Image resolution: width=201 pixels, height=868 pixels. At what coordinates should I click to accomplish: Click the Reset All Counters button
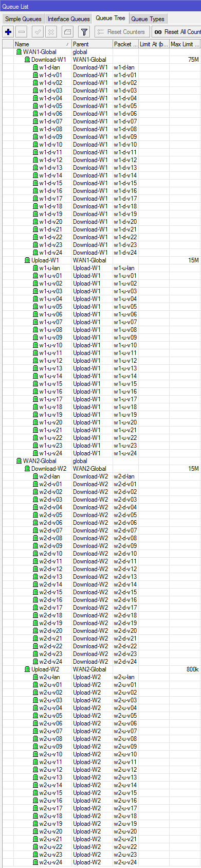coord(177,32)
